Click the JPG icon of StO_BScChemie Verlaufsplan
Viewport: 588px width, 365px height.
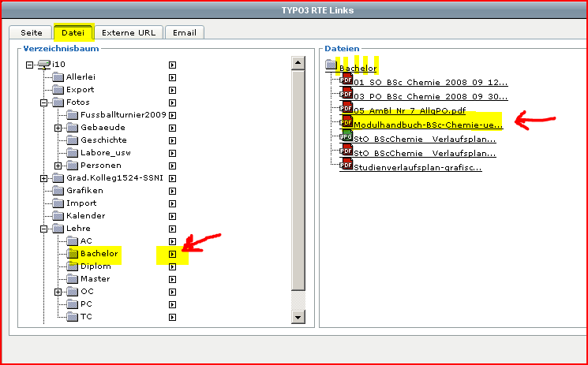(346, 137)
